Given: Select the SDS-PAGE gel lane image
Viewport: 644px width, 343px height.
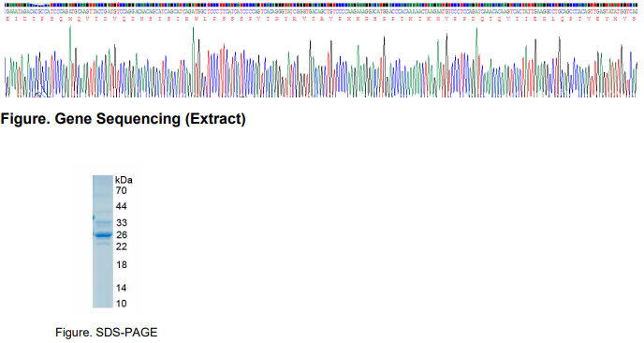Looking at the screenshot, I should (x=103, y=242).
